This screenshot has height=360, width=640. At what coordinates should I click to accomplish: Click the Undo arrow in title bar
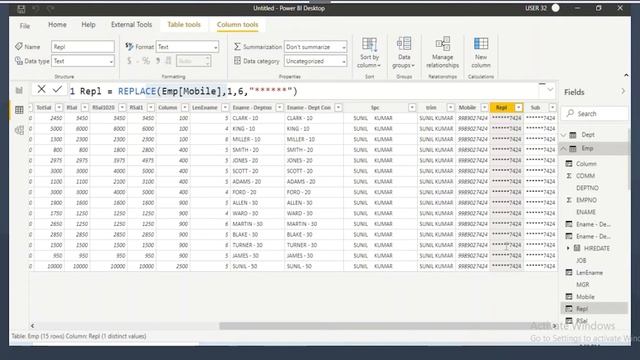click(x=36, y=8)
